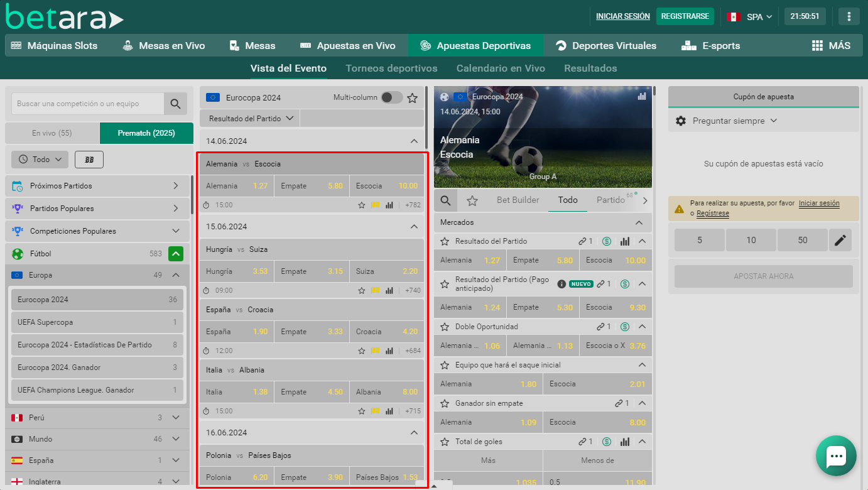Edit quick stake amounts with pencil icon
The width and height of the screenshot is (868, 490).
pyautogui.click(x=840, y=240)
